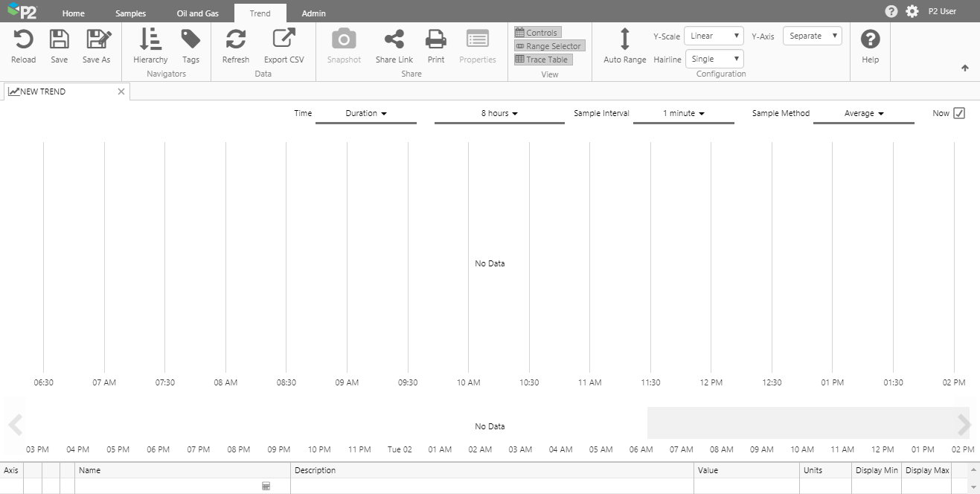Open the Tags navigator
This screenshot has width=980, height=494.
(190, 40)
